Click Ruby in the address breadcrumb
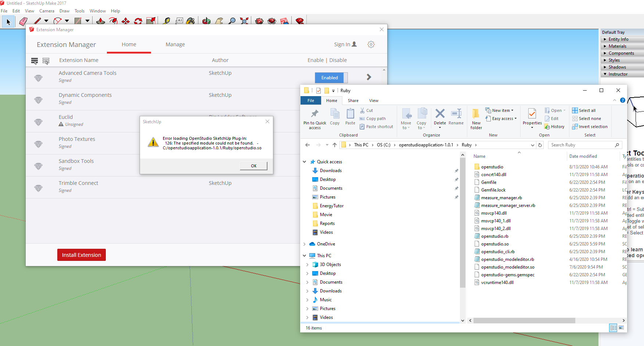 (x=467, y=145)
